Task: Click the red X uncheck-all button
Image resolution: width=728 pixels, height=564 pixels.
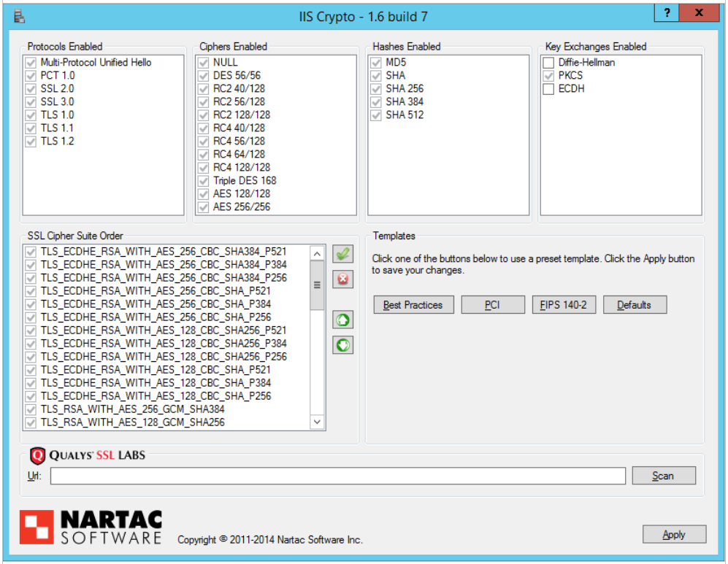Action: click(342, 279)
